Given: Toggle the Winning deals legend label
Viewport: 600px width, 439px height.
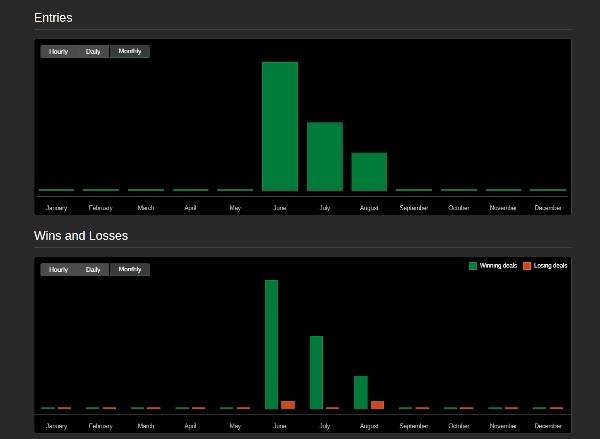Looking at the screenshot, I should pos(498,266).
